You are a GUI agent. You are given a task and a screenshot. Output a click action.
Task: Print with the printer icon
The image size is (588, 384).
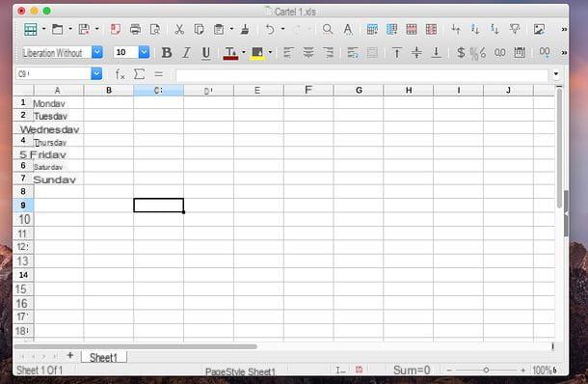tap(135, 29)
